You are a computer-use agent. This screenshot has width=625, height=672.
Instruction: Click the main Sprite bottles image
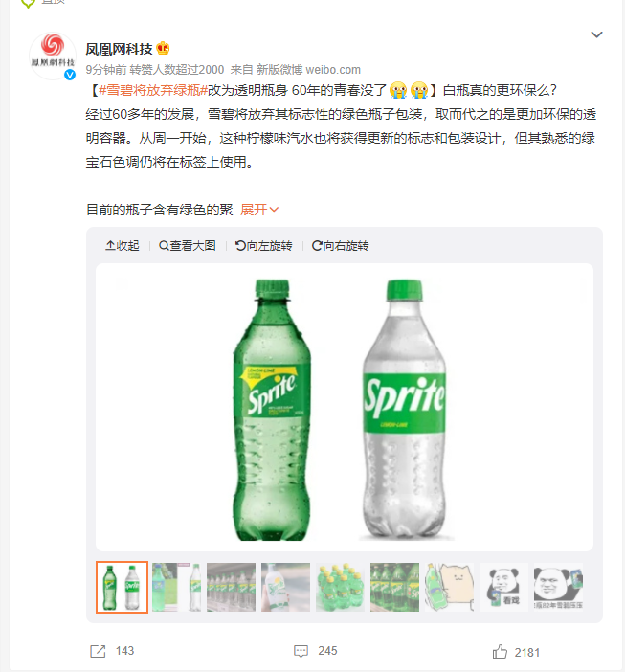click(x=345, y=408)
